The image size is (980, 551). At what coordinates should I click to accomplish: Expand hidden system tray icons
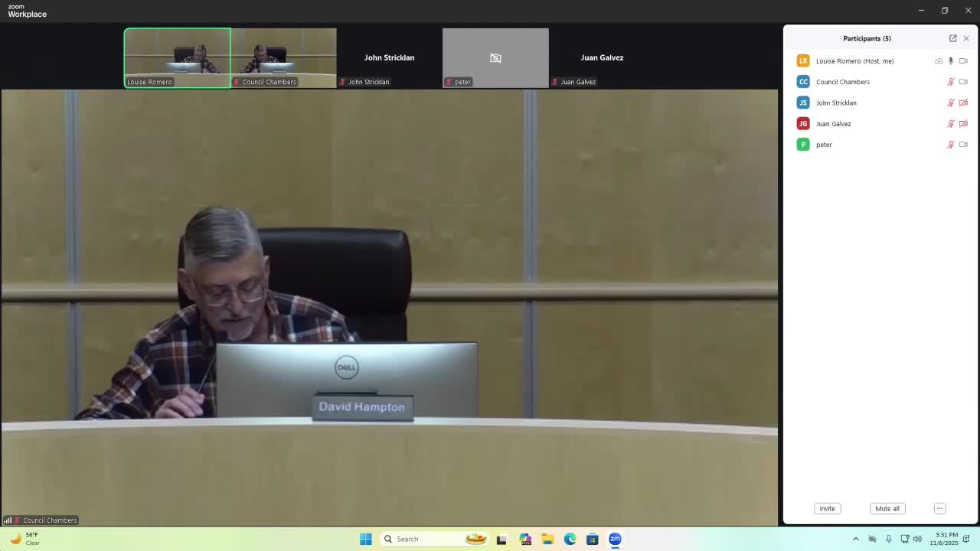tap(856, 539)
